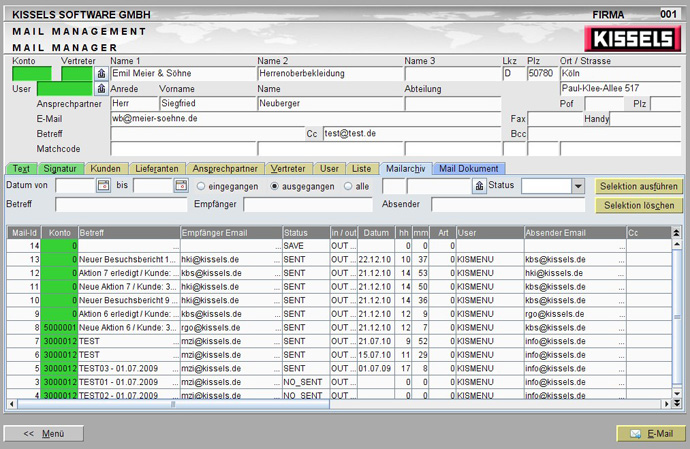This screenshot has height=449, width=690.
Task: Click Empfänger Email column header
Action: [231, 232]
